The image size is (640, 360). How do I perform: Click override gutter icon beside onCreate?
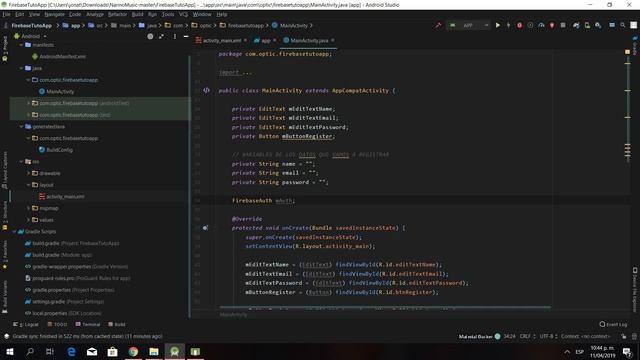tap(205, 228)
